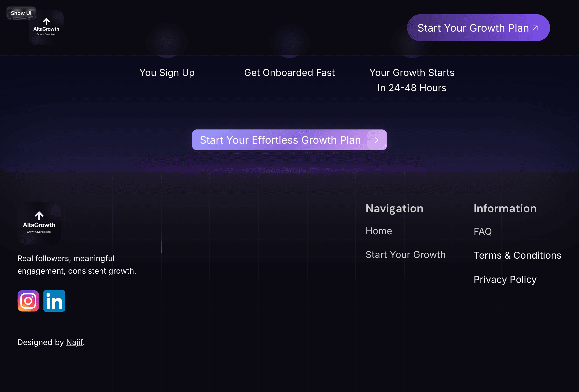
Task: View the Privacy Policy link
Action: point(505,279)
